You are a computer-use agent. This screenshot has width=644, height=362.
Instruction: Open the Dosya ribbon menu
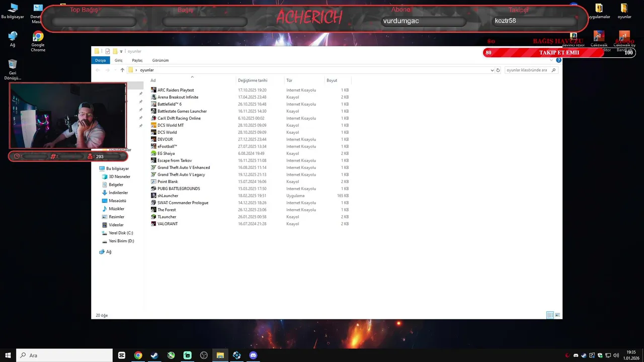click(x=101, y=60)
